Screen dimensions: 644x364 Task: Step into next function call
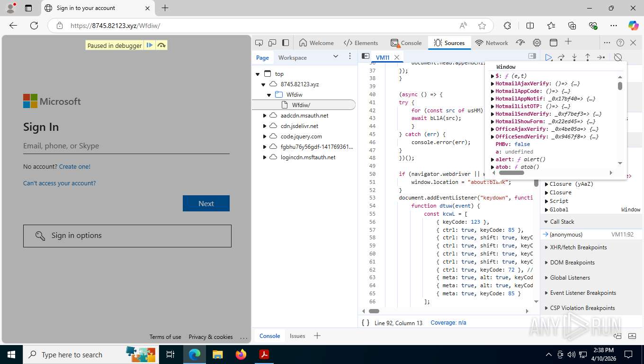click(x=574, y=57)
